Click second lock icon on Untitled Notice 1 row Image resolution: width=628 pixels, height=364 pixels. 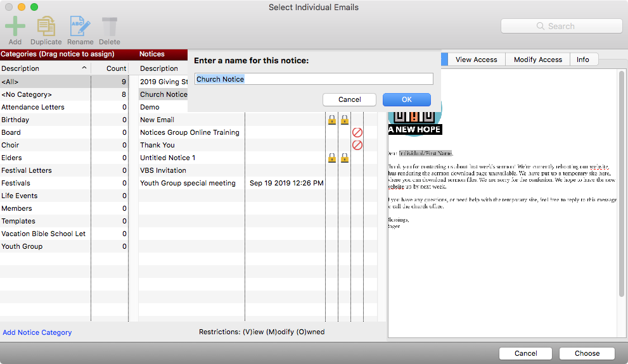(x=345, y=158)
